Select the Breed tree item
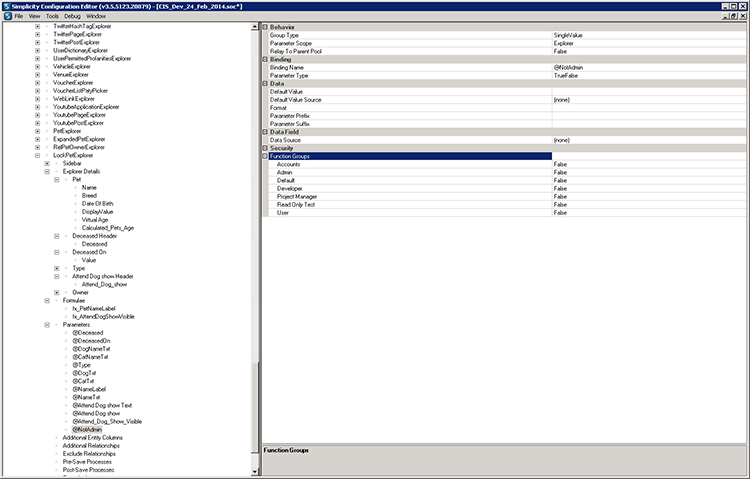 point(89,196)
